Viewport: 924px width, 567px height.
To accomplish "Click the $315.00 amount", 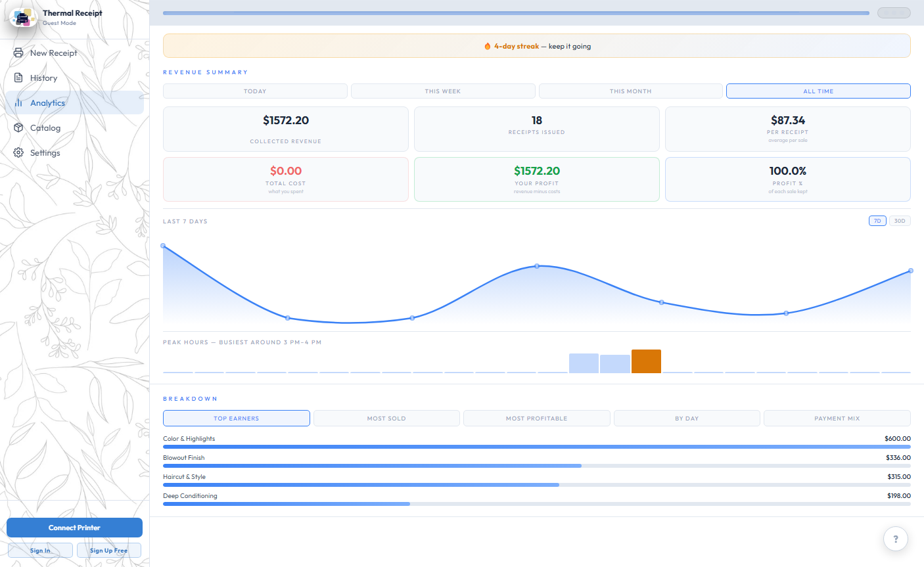I will tap(899, 476).
